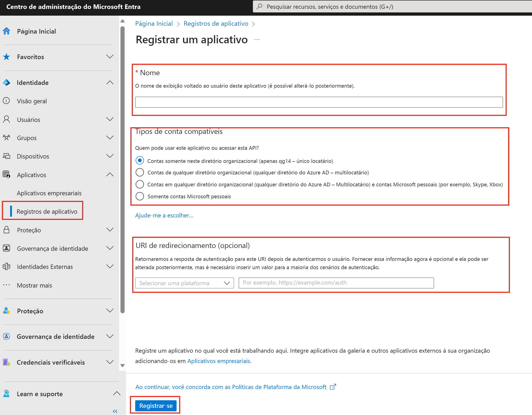Viewport: 532px width, 415px height.
Task: Open Aplicativos empresariais menu entry
Action: (49, 193)
